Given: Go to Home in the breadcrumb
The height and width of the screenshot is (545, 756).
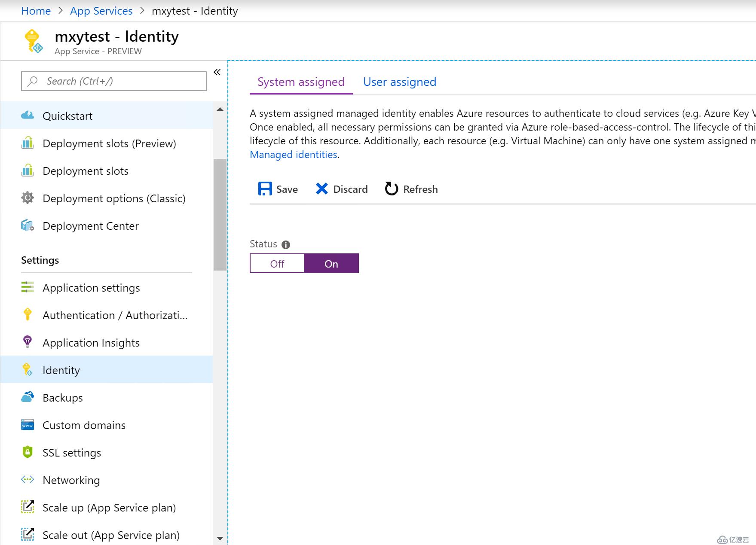Looking at the screenshot, I should click(x=36, y=11).
